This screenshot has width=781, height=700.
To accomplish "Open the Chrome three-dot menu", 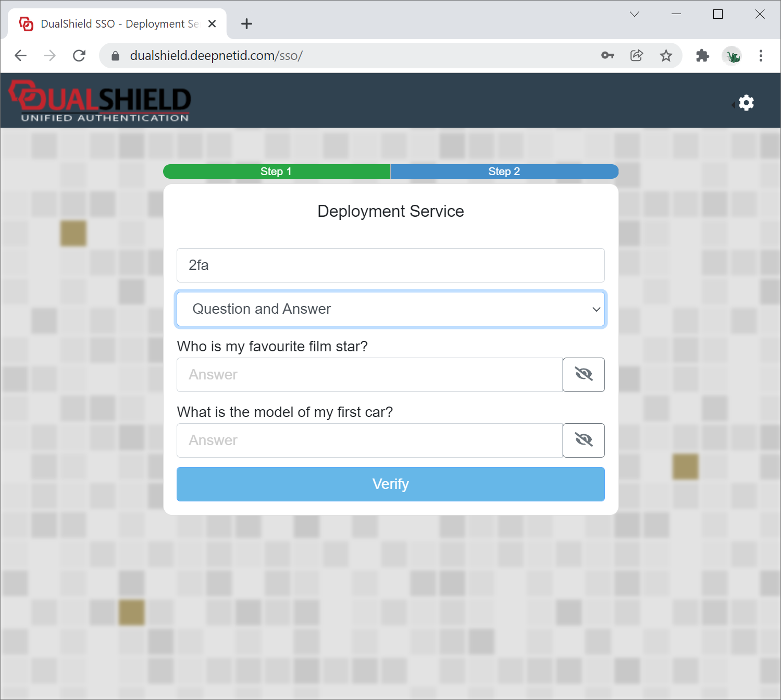I will [x=761, y=56].
